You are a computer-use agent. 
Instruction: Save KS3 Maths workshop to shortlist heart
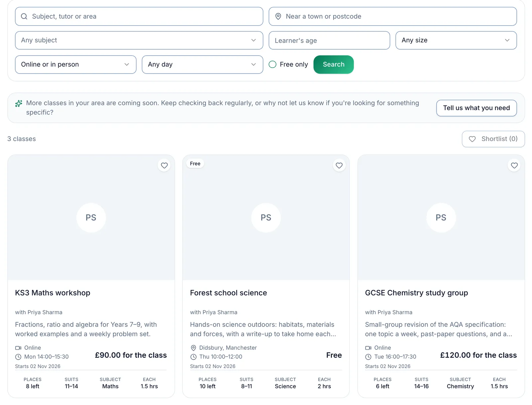click(x=164, y=165)
